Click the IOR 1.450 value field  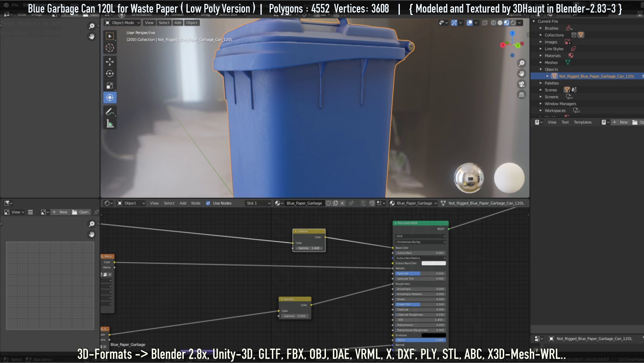point(421,320)
